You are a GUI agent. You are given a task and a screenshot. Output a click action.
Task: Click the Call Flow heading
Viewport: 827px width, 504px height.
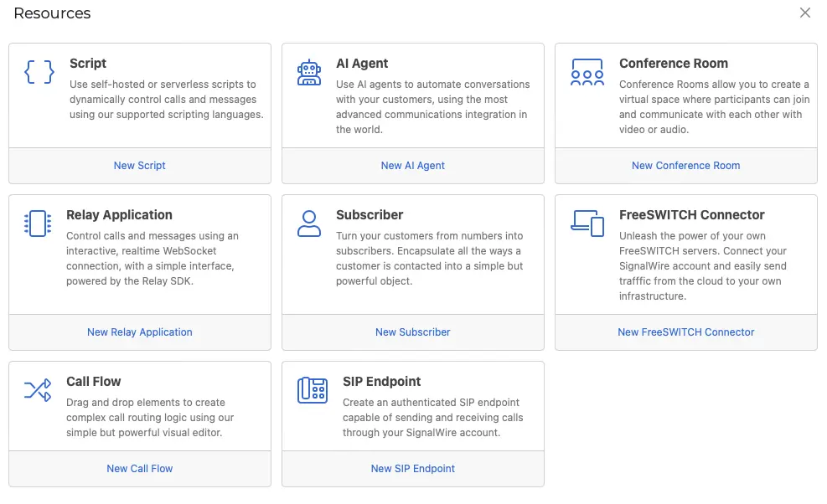pos(93,381)
